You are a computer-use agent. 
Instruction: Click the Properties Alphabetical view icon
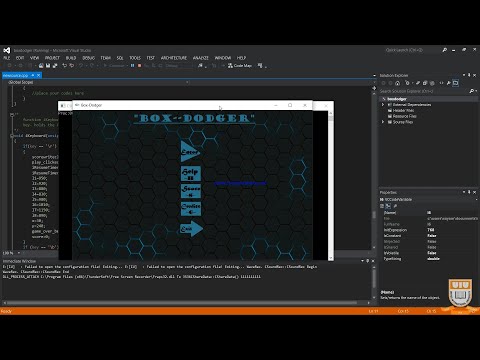[388, 206]
